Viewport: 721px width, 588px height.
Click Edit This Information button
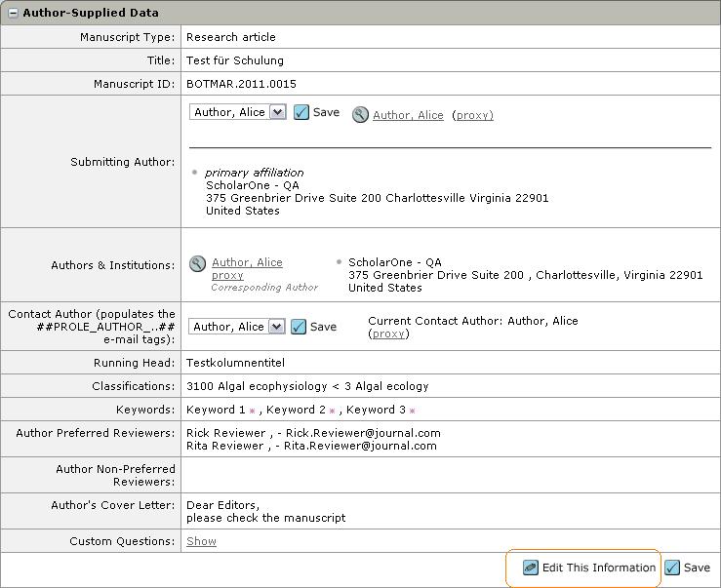pos(598,568)
